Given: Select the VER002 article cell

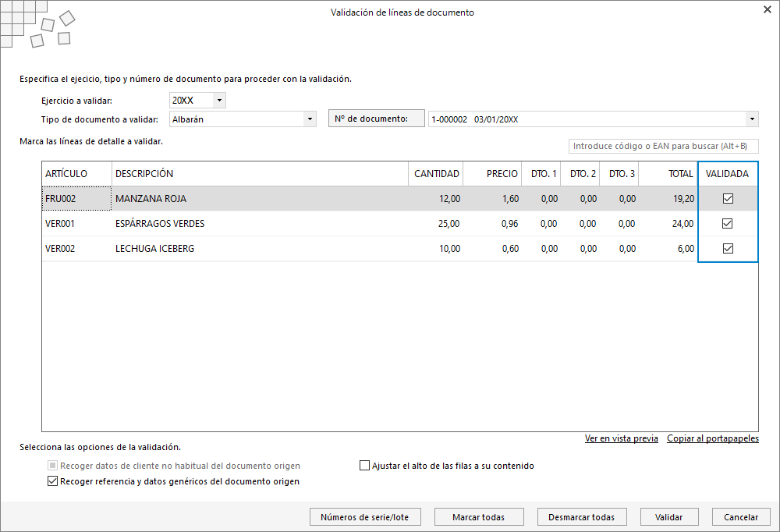Looking at the screenshot, I should (76, 248).
